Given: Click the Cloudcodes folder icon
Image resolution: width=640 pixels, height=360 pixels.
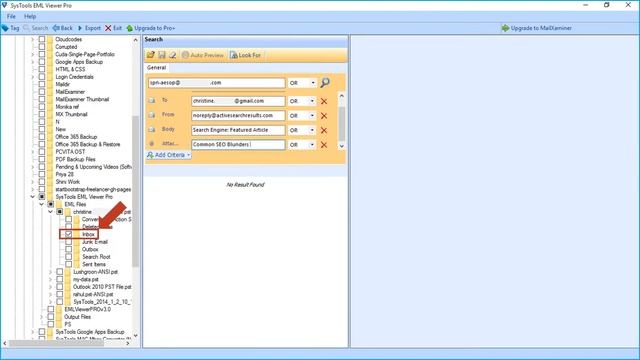Looking at the screenshot, I should [50, 39].
